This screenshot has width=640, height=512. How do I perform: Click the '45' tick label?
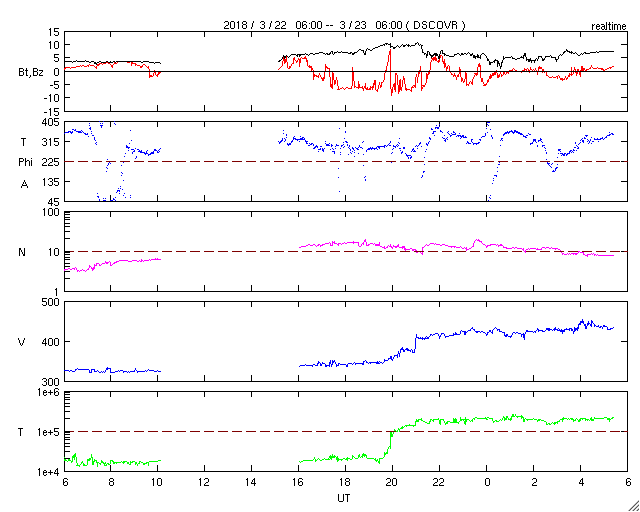53,202
